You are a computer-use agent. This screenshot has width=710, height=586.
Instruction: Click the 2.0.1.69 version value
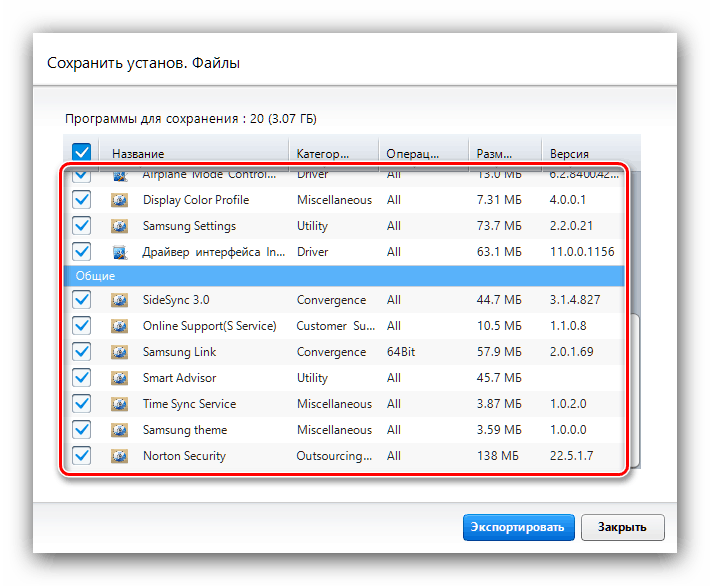[x=571, y=352]
